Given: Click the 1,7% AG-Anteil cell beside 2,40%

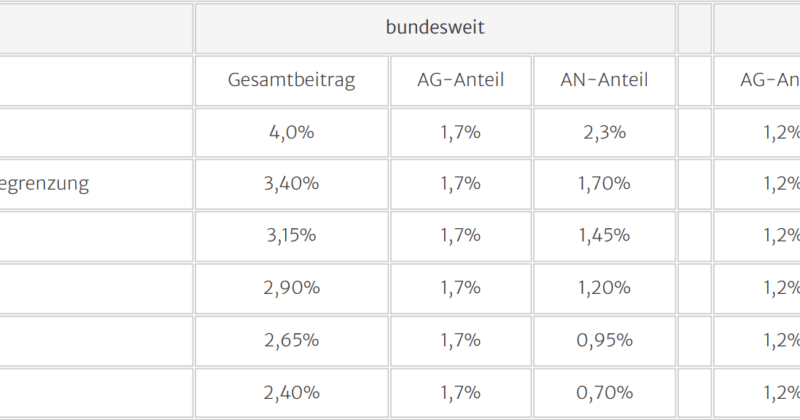Looking at the screenshot, I should pos(460,392).
